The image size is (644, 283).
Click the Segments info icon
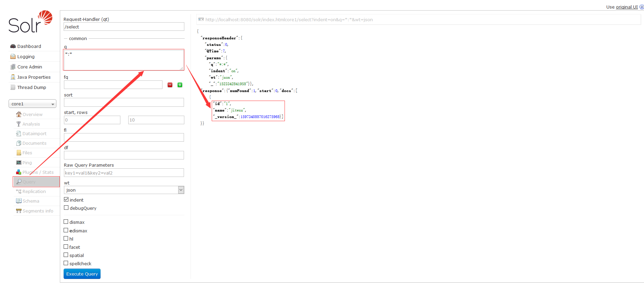click(19, 211)
